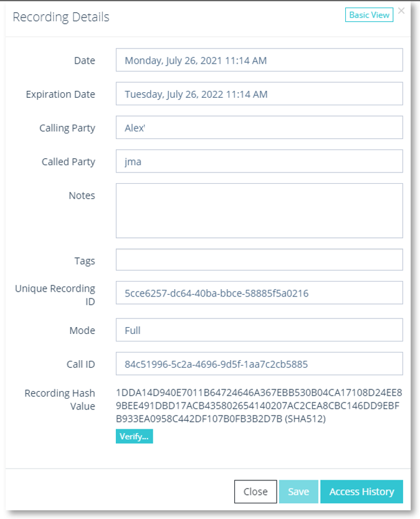This screenshot has height=519, width=420.
Task: Focus the Called Party input
Action: point(259,161)
